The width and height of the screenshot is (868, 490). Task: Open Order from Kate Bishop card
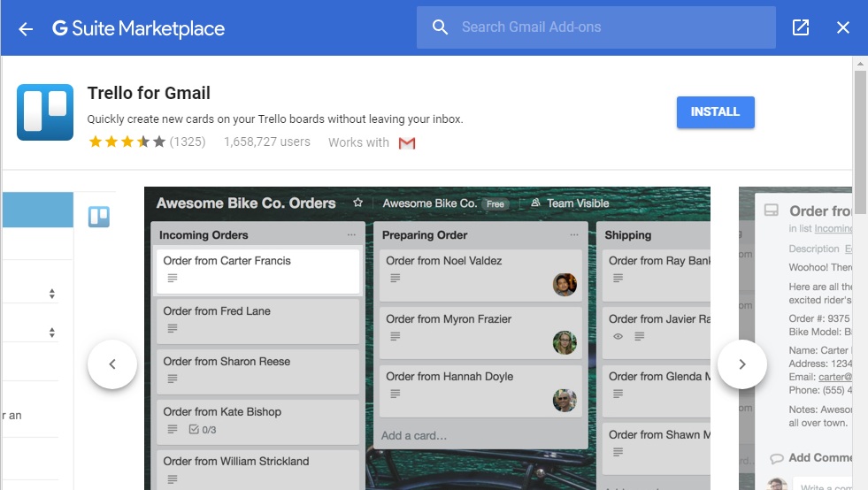(x=258, y=421)
